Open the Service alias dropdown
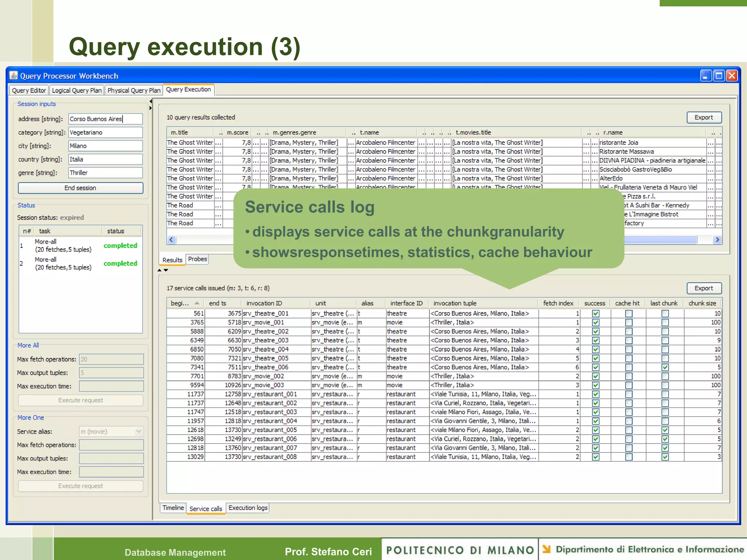The width and height of the screenshot is (747, 560). (139, 431)
